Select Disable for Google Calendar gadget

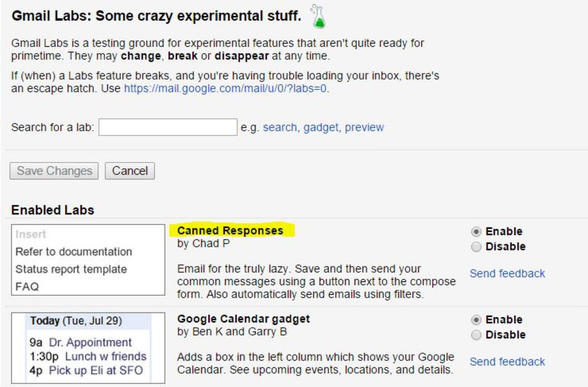pyautogui.click(x=476, y=335)
